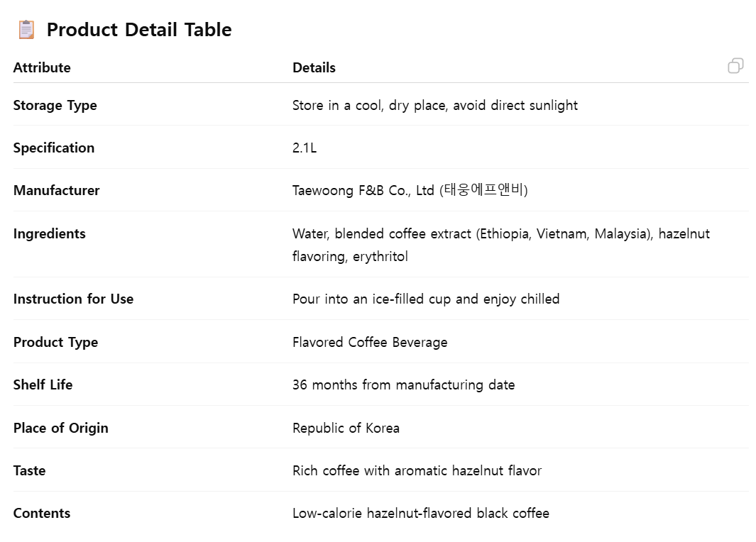The image size is (756, 542).
Task: Select the Specification row label
Action: 53,148
